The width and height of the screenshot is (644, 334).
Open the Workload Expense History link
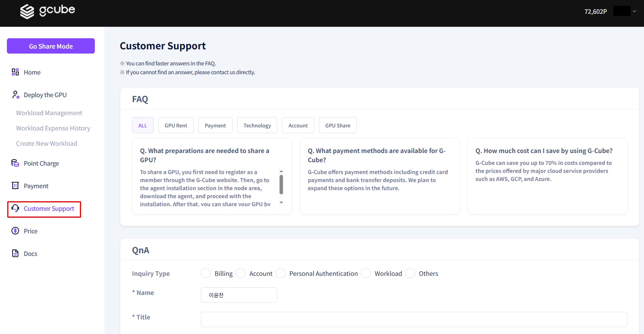tap(53, 128)
